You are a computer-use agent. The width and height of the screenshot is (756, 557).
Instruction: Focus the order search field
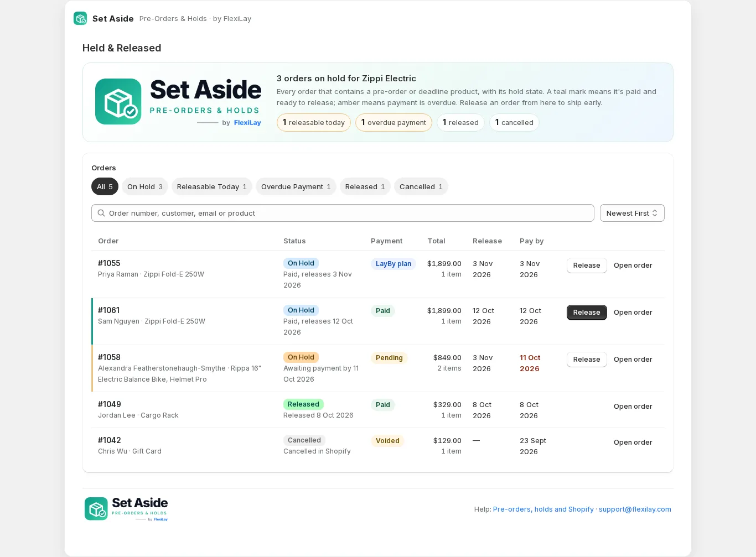[x=343, y=213]
